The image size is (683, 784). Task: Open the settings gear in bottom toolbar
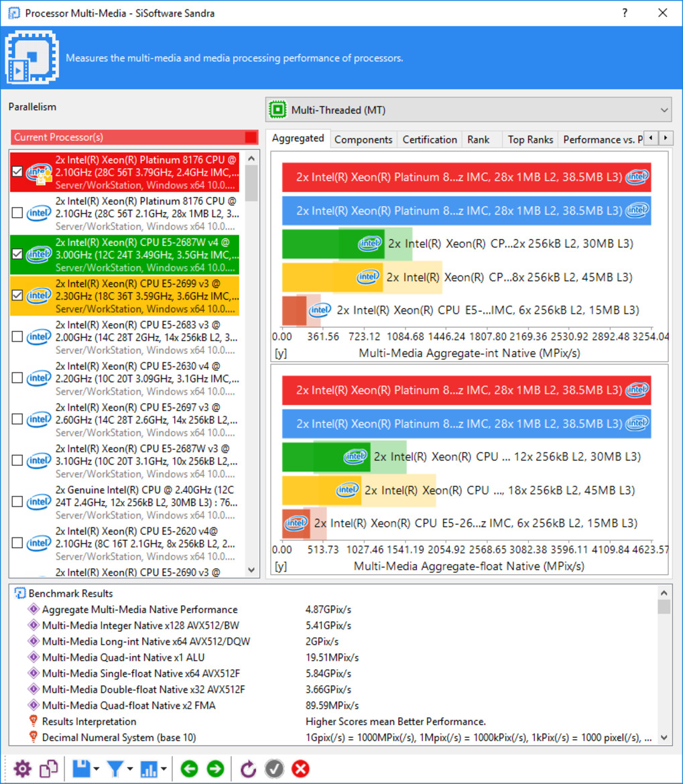tap(23, 769)
